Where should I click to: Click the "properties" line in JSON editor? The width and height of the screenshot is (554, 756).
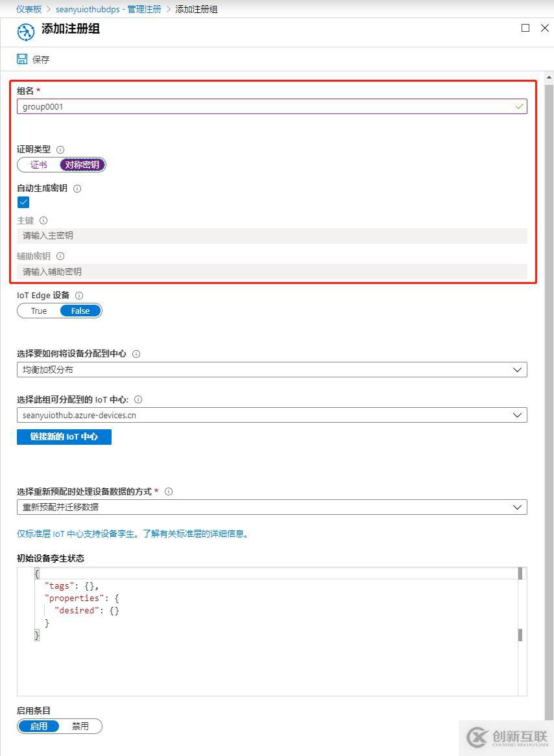pyautogui.click(x=82, y=598)
